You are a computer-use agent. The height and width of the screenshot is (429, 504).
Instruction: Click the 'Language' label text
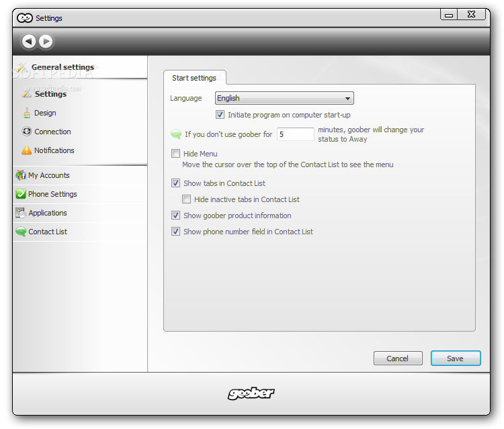click(x=185, y=98)
